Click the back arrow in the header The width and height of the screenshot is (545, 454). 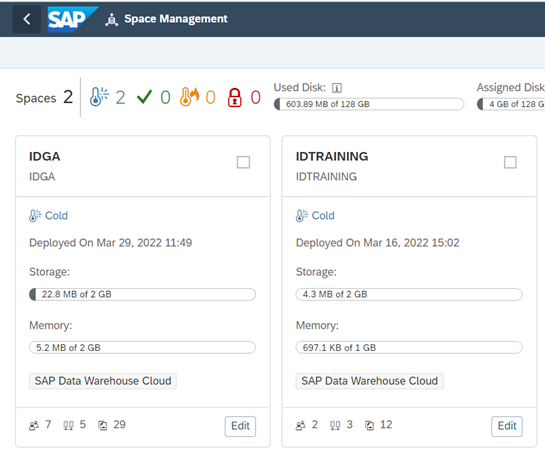27,19
